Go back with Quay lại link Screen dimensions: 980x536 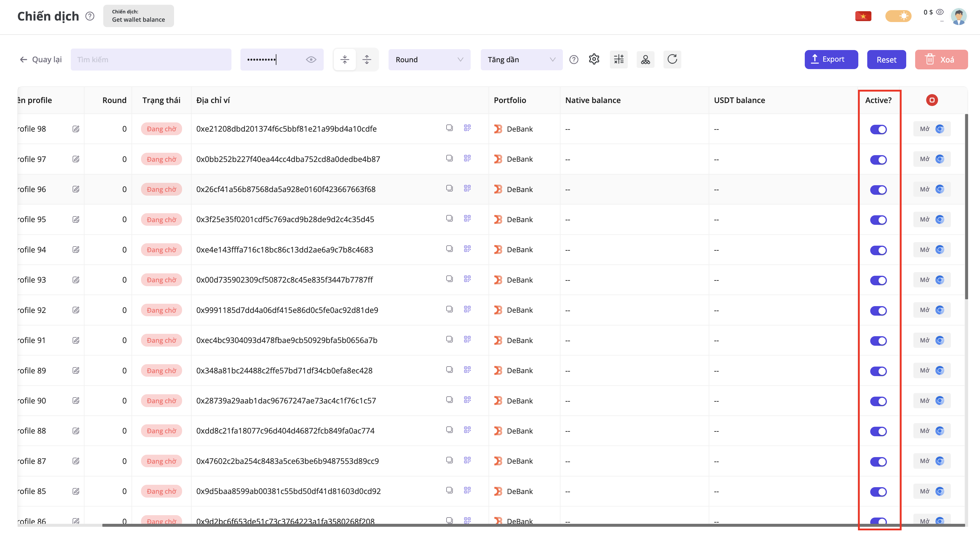(x=41, y=59)
